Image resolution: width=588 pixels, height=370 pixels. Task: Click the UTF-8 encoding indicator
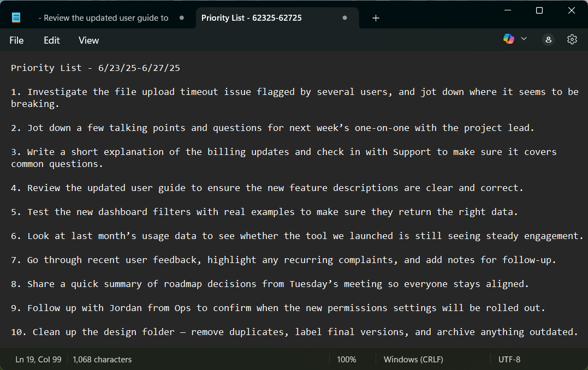tap(509, 359)
